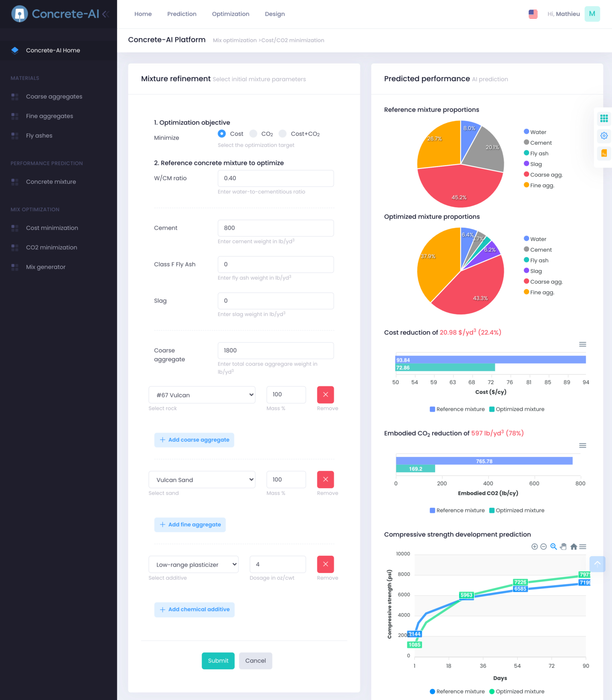Image resolution: width=612 pixels, height=700 pixels.
Task: Select the Cost optimization radio button
Action: (222, 133)
